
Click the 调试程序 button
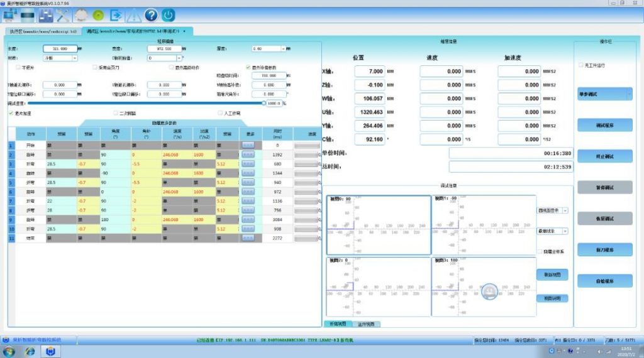604,126
